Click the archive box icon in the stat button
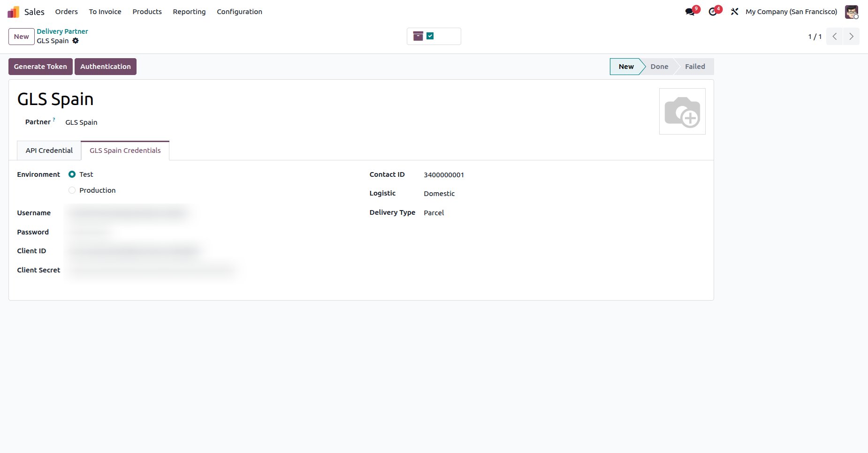 (x=418, y=36)
